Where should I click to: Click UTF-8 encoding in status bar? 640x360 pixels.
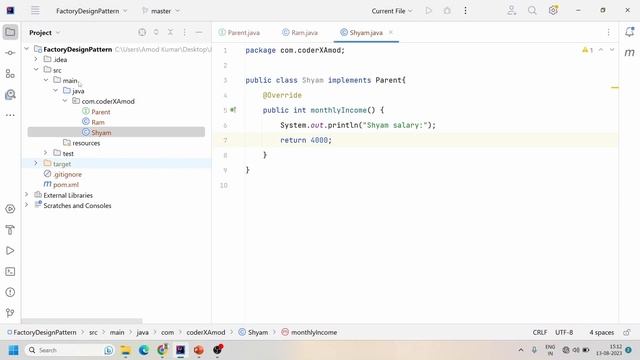564,332
